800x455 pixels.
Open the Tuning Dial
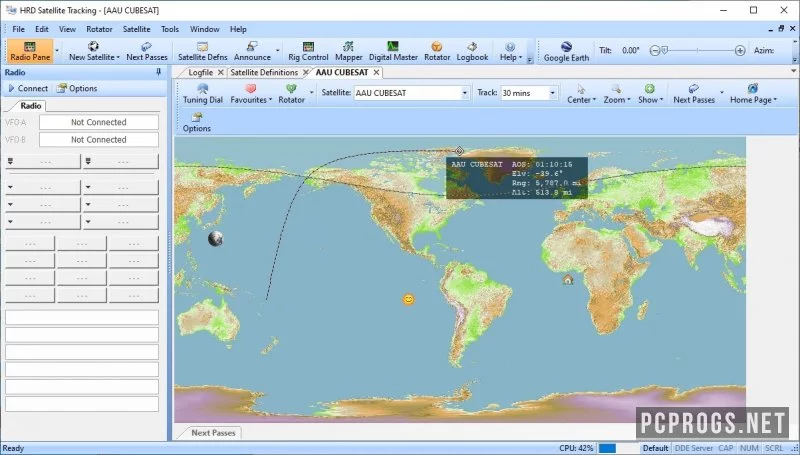[203, 94]
